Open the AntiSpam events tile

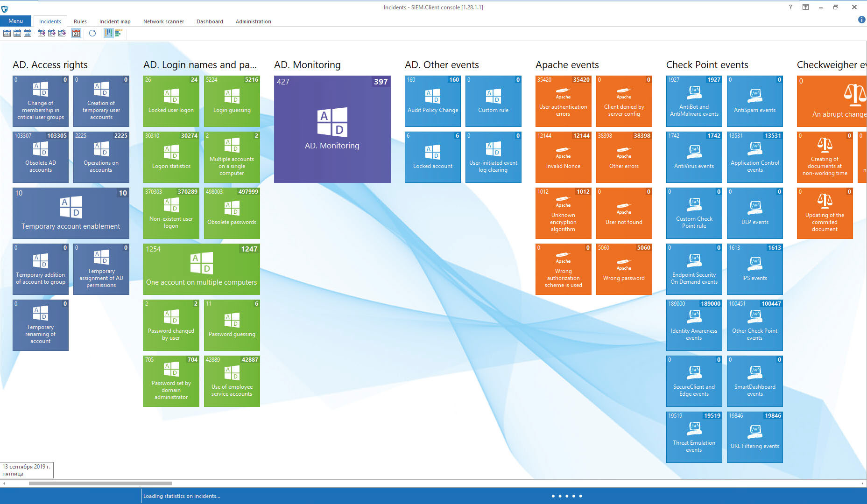coord(755,101)
